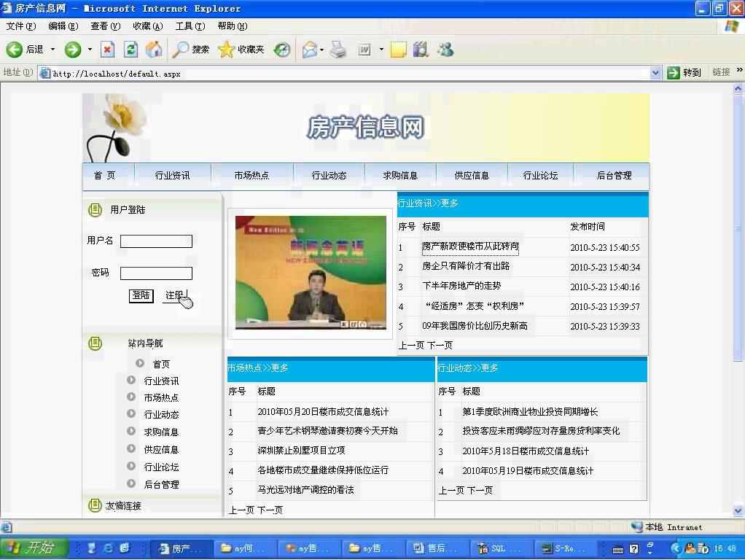
Task: Stop page loading with red X icon
Action: point(108,50)
